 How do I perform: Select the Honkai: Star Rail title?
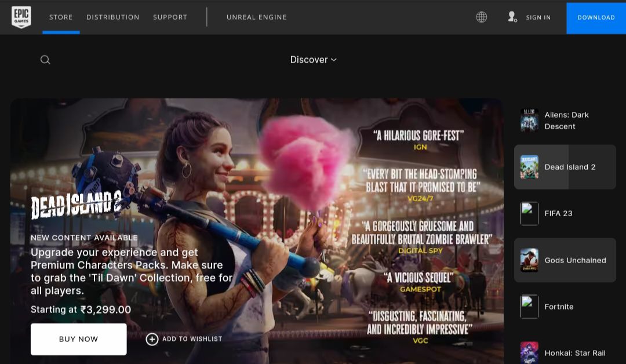[x=575, y=353]
